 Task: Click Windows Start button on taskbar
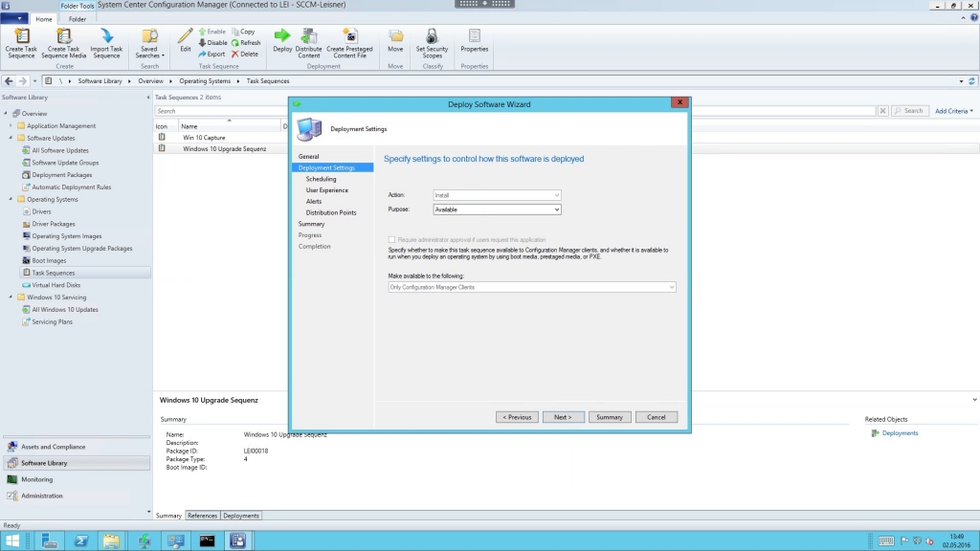click(11, 541)
